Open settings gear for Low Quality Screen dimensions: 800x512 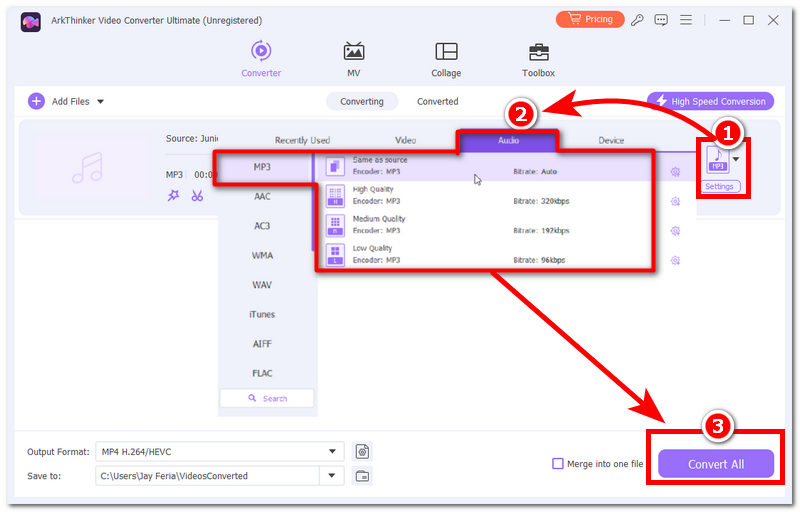click(x=675, y=261)
